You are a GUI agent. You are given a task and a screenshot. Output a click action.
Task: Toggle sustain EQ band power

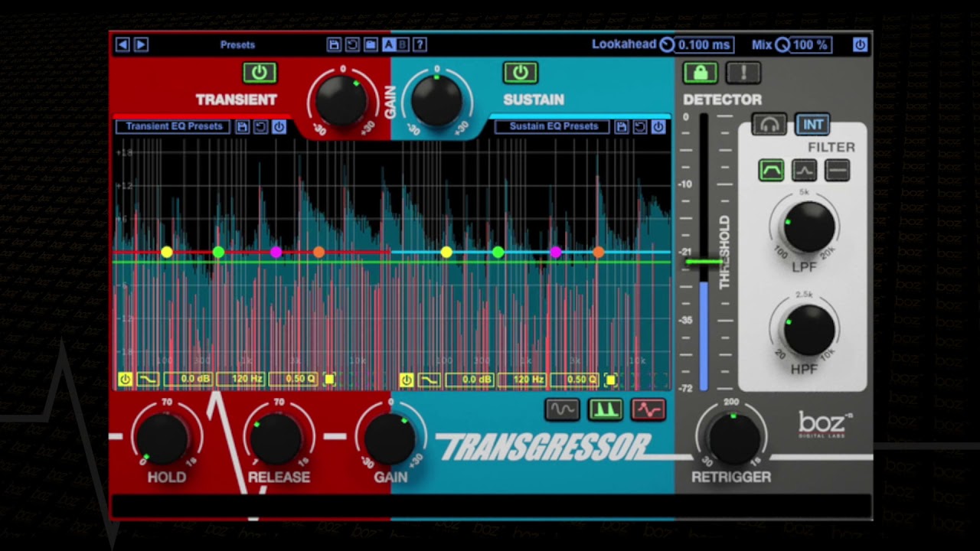coord(406,380)
